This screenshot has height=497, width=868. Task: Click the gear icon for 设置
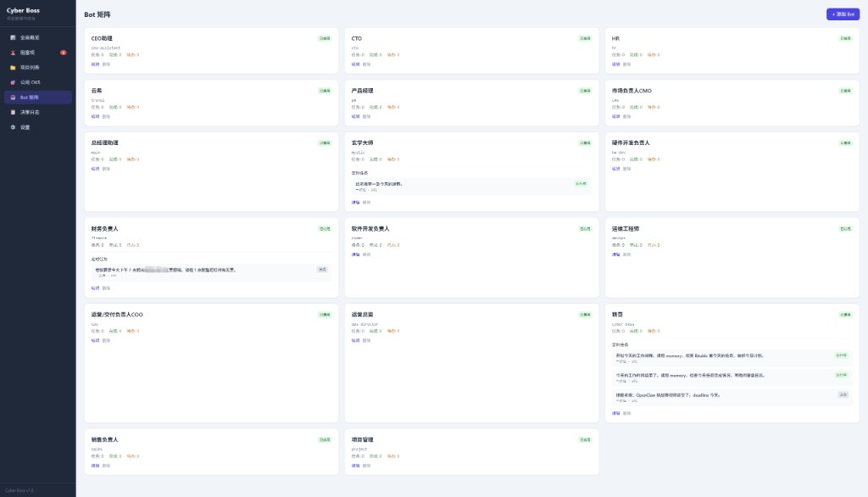pos(13,127)
